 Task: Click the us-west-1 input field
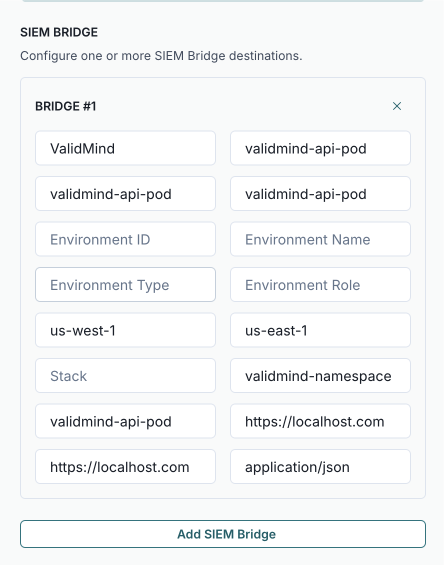coord(125,330)
